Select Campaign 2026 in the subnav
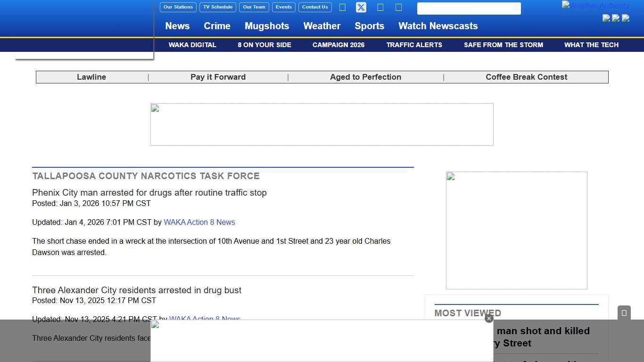 coord(338,45)
